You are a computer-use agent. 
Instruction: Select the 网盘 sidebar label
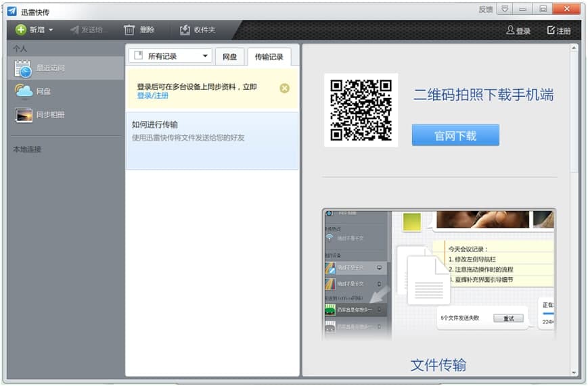point(43,91)
